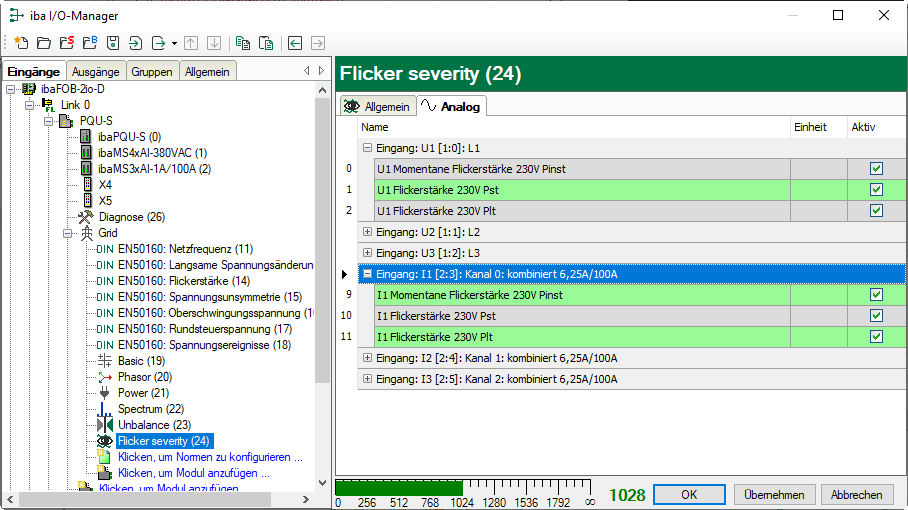Switch to the Ausgänge tab
The height and width of the screenshot is (510, 908).
click(x=96, y=71)
